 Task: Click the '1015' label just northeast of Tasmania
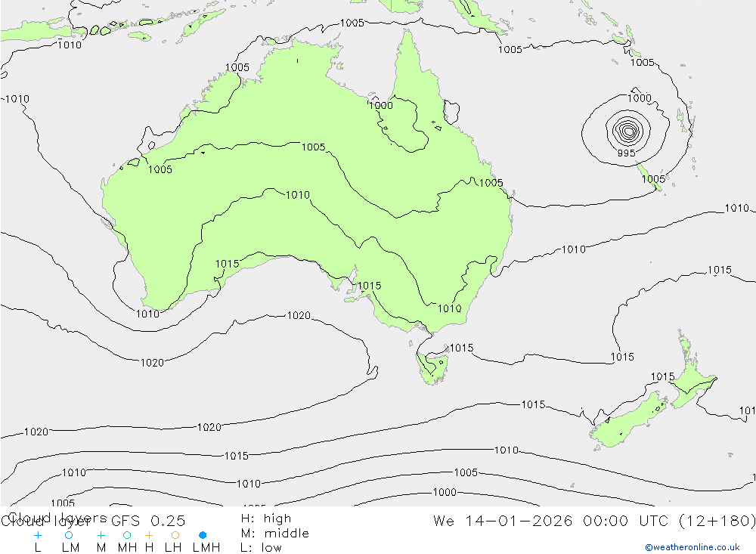pyautogui.click(x=461, y=348)
